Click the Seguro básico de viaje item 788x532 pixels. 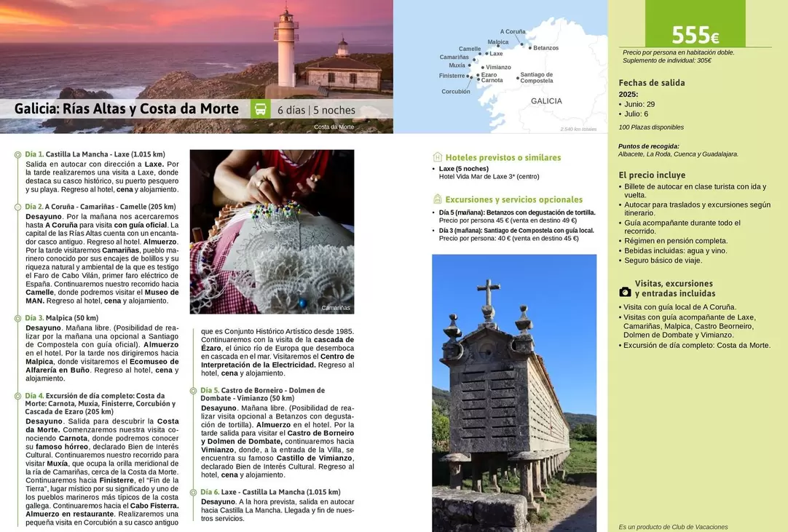coord(663,261)
